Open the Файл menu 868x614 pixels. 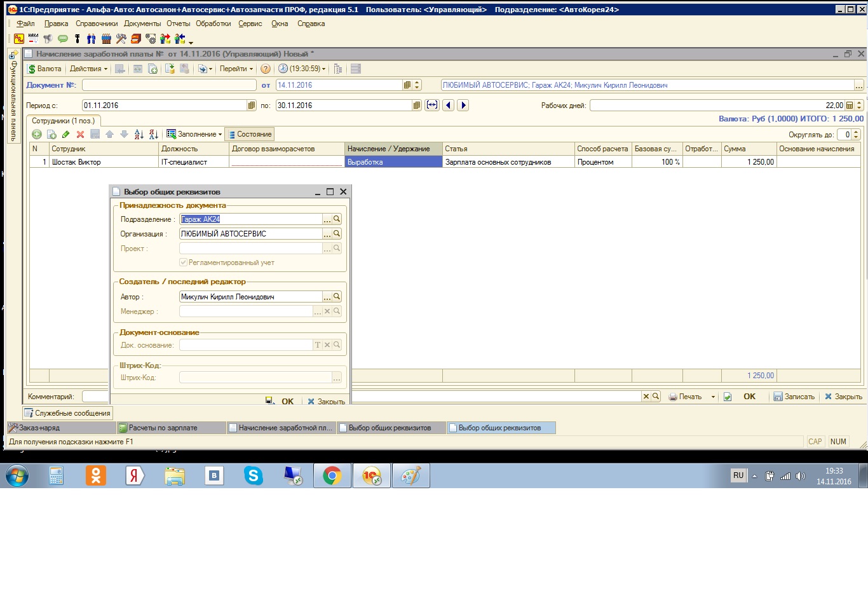click(x=25, y=24)
